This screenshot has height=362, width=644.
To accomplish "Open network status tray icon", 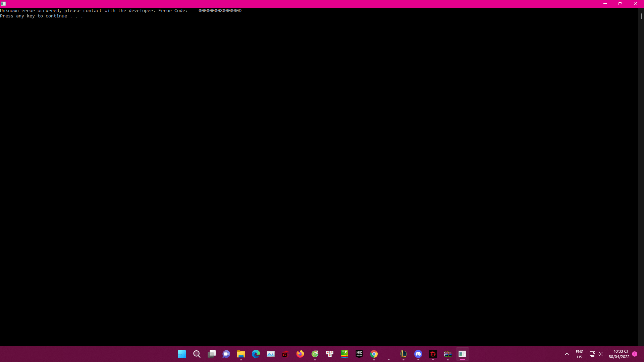I will [592, 354].
